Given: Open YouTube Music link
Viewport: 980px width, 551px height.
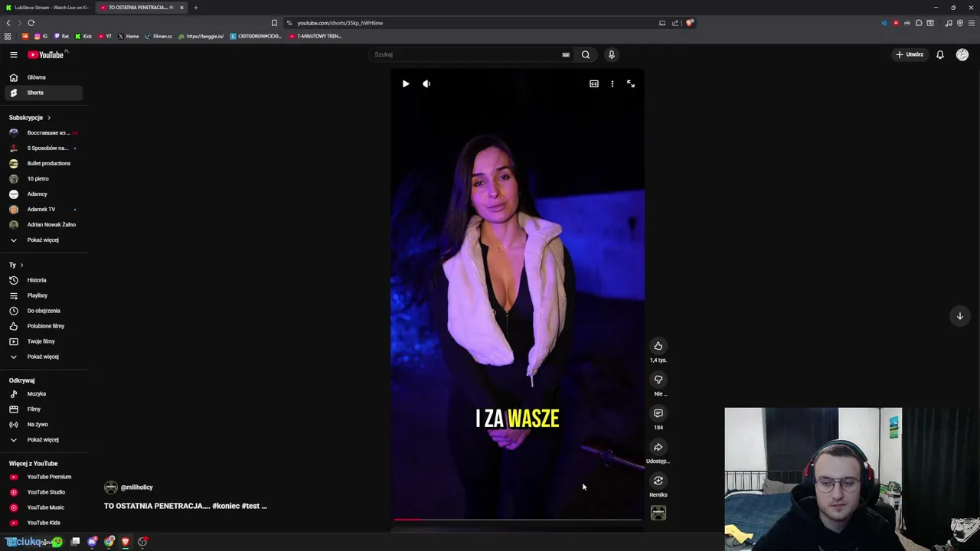Looking at the screenshot, I should [44, 507].
